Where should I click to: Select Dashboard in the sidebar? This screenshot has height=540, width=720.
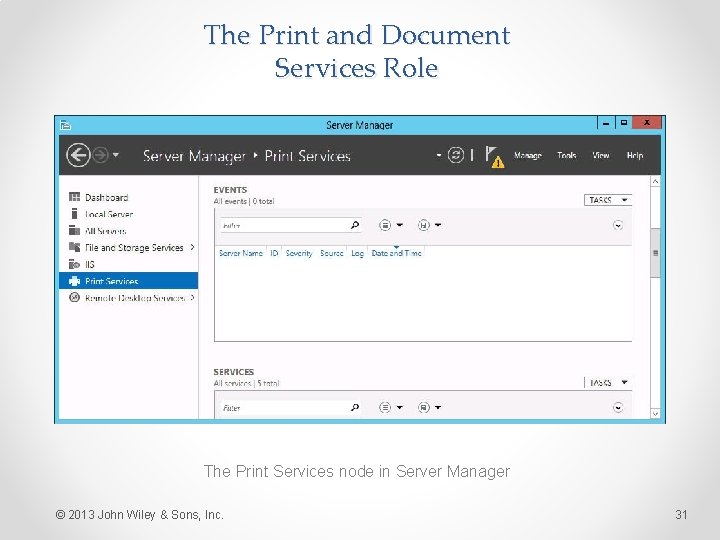point(129,197)
